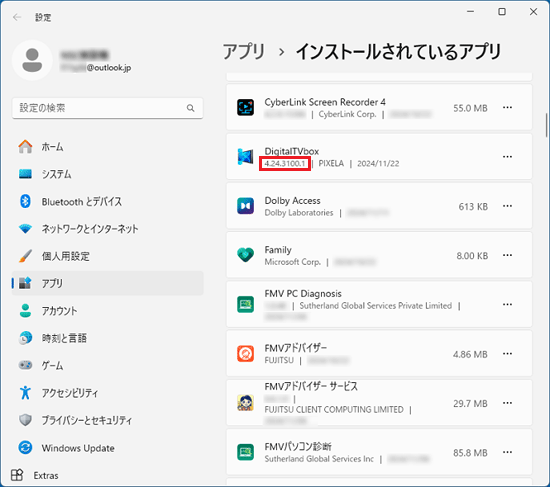Image resolution: width=550 pixels, height=487 pixels.
Task: Click the PIXELA publisher text
Action: point(331,164)
